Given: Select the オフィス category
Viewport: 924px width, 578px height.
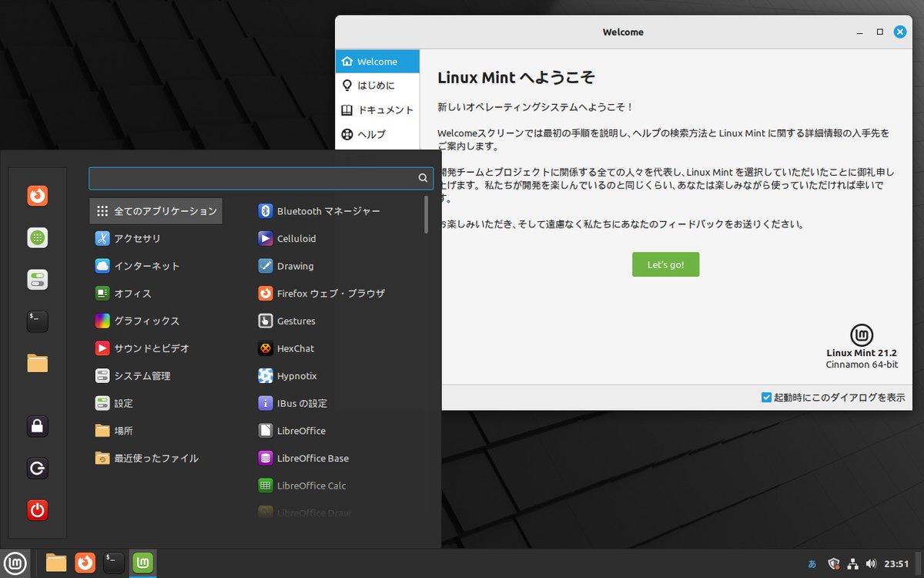Looking at the screenshot, I should pos(139,293).
